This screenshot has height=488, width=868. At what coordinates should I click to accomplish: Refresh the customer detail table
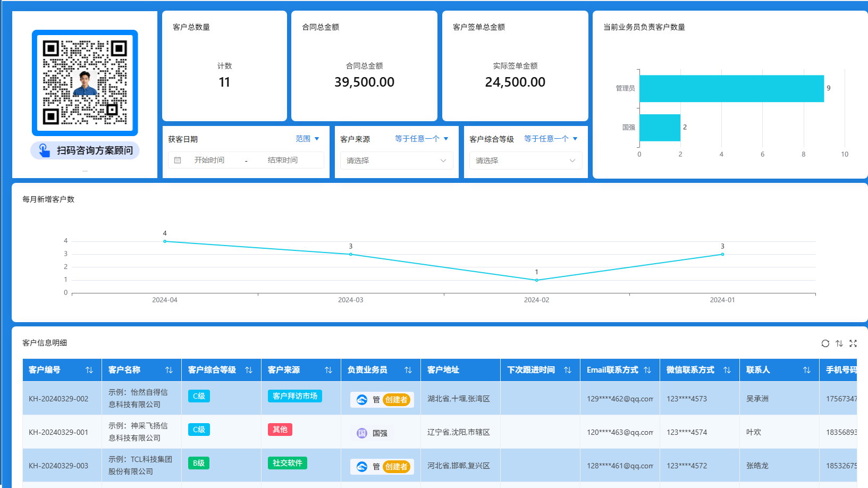pos(825,343)
